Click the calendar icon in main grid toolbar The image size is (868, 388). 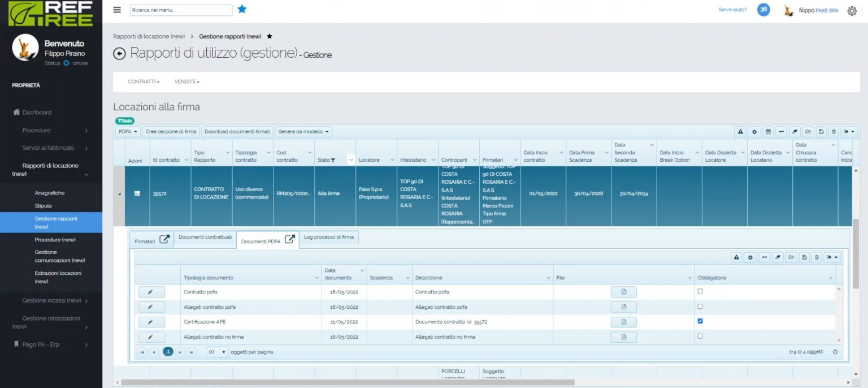[x=768, y=132]
